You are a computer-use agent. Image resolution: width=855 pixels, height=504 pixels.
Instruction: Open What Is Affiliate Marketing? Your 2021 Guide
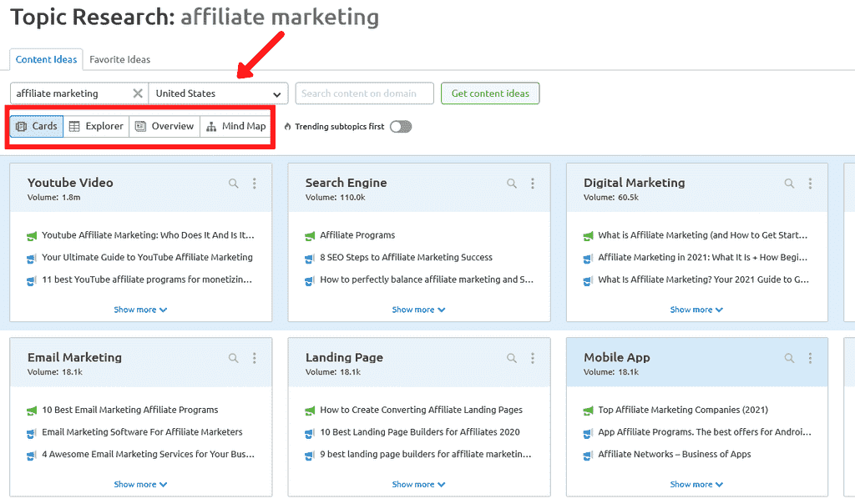[703, 280]
